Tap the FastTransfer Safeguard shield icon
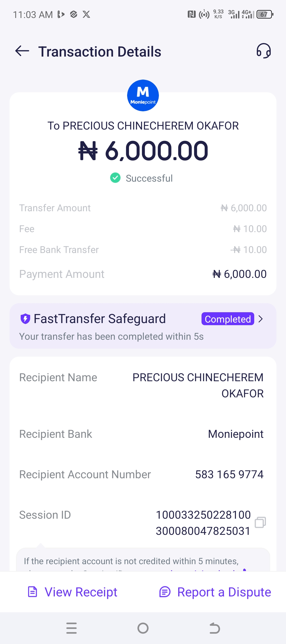Screen dimensions: 286x644 pyautogui.click(x=25, y=319)
